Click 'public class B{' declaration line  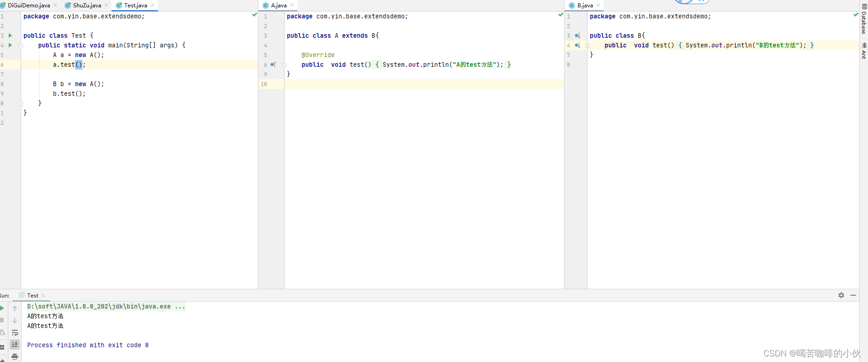[x=617, y=35]
